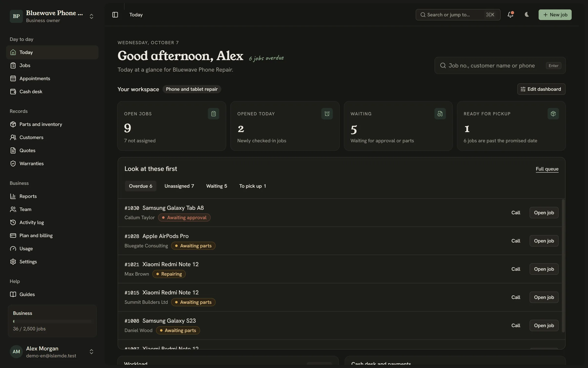Open job #1008 Samsung Galaxy S23
The height and width of the screenshot is (368, 588).
pos(544,325)
